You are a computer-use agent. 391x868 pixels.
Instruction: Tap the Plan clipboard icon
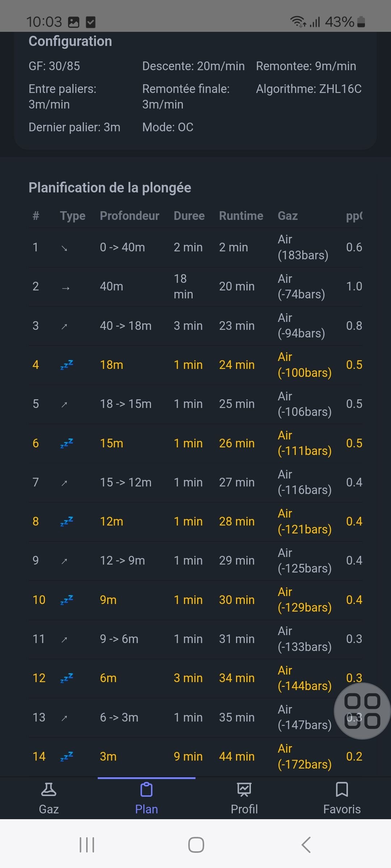click(146, 789)
